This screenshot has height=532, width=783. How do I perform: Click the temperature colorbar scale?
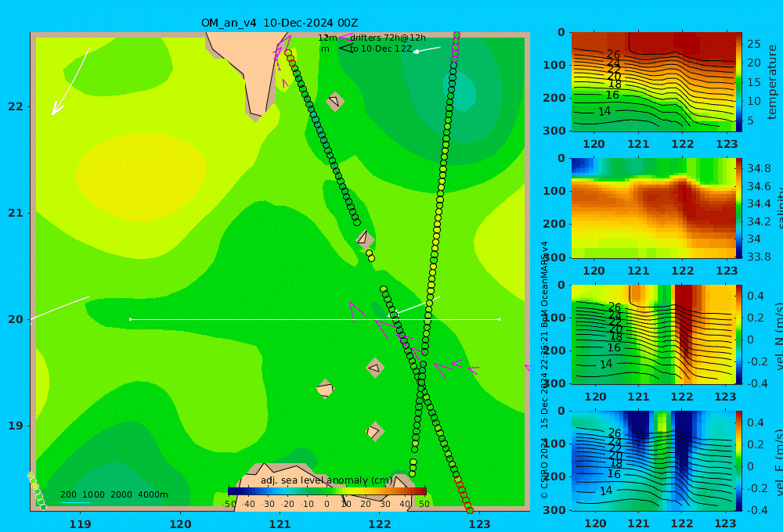(739, 82)
